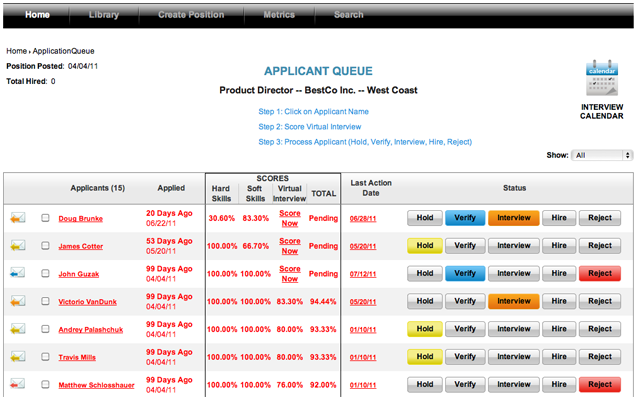Open Victorio VanDunk's applicant link
The image size is (640, 397).
(x=87, y=302)
